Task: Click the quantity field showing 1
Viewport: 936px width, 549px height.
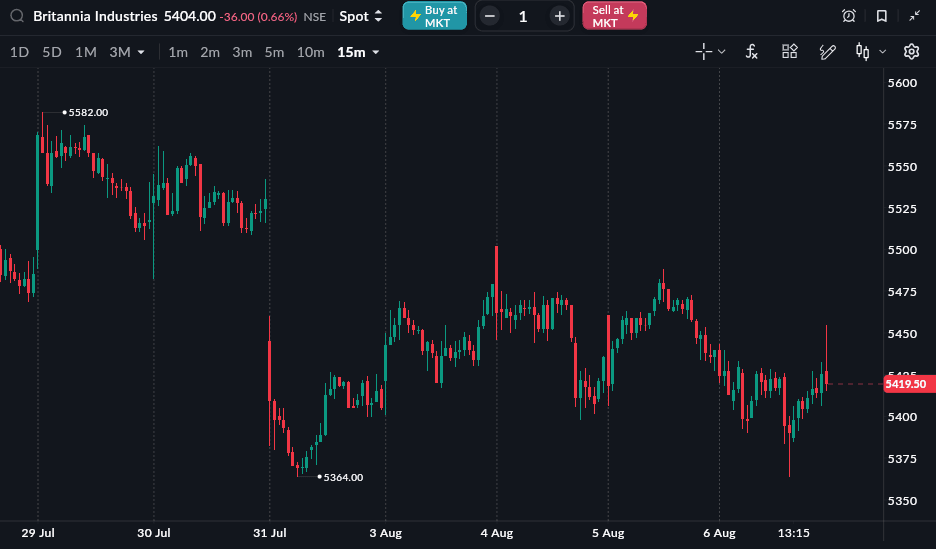Action: 523,16
